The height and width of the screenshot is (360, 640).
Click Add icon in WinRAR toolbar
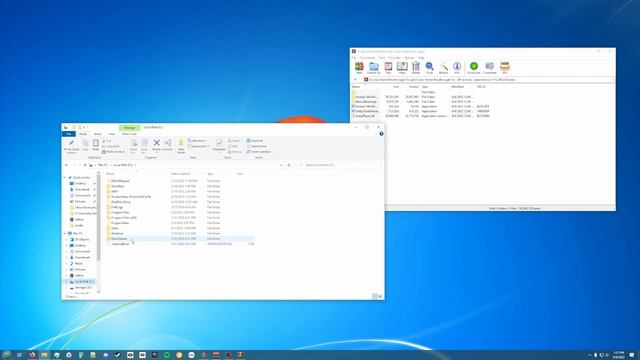click(x=359, y=67)
